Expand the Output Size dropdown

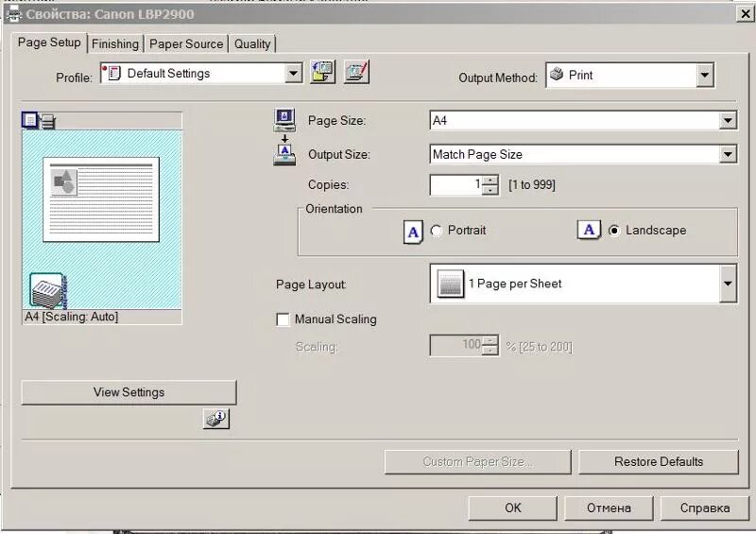pos(728,154)
